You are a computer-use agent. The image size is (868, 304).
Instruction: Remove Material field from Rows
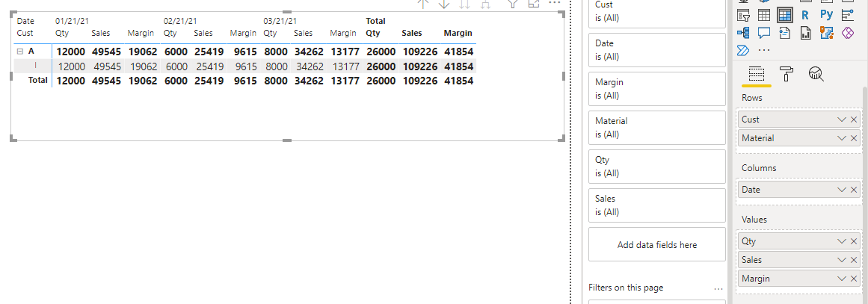(854, 138)
